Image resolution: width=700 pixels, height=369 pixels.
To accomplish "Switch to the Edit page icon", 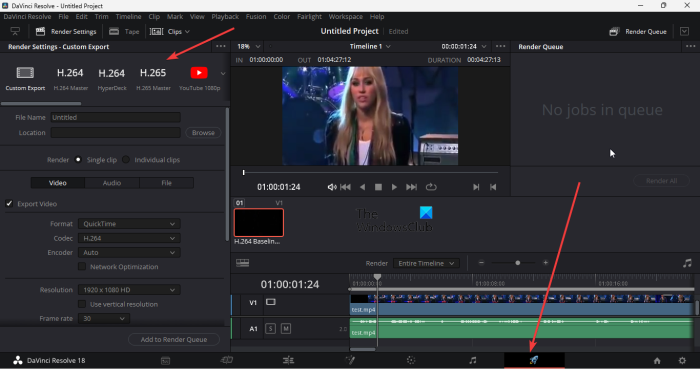I will 288,360.
